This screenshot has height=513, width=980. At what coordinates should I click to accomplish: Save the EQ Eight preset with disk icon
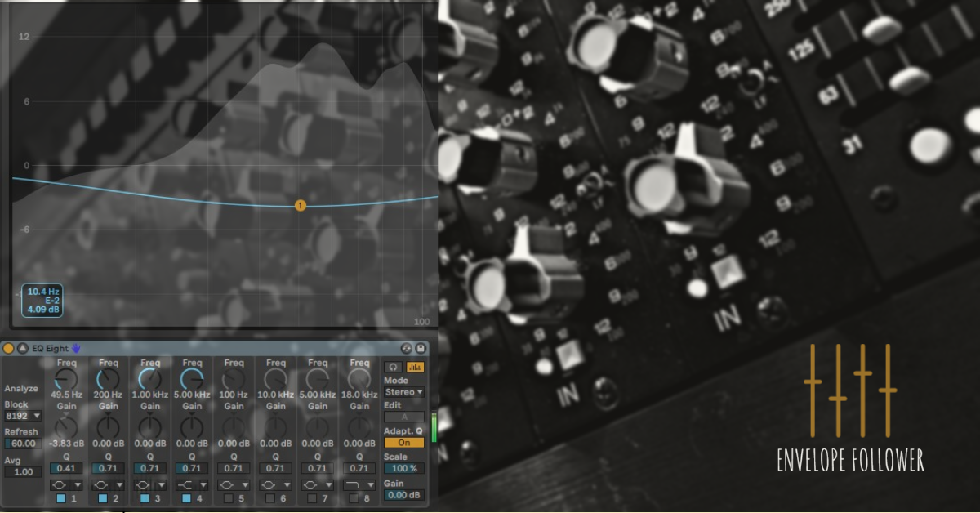421,348
